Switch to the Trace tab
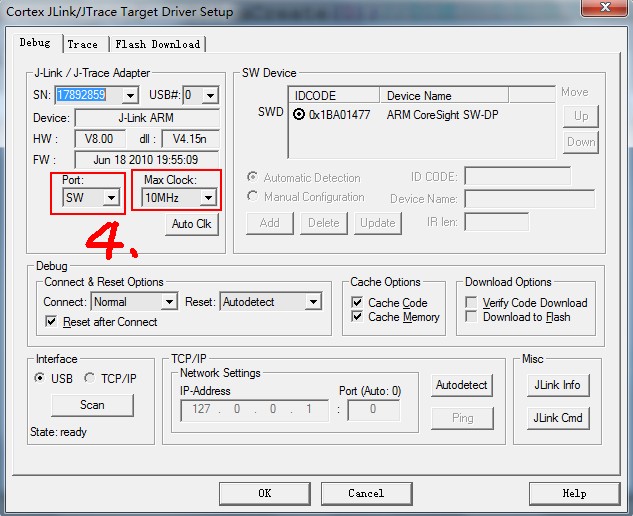Viewport: 633px width, 516px height. (85, 44)
